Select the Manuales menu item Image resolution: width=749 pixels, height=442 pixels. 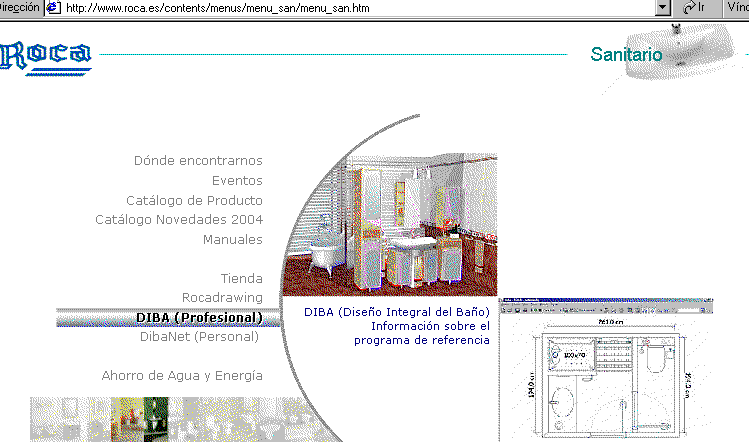point(233,239)
